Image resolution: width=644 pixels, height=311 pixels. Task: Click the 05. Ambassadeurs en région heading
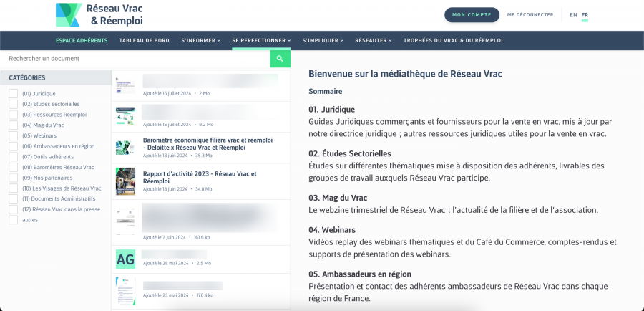(360, 274)
